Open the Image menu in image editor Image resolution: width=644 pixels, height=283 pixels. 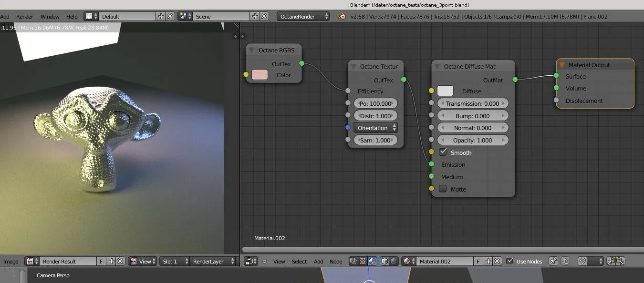10,261
